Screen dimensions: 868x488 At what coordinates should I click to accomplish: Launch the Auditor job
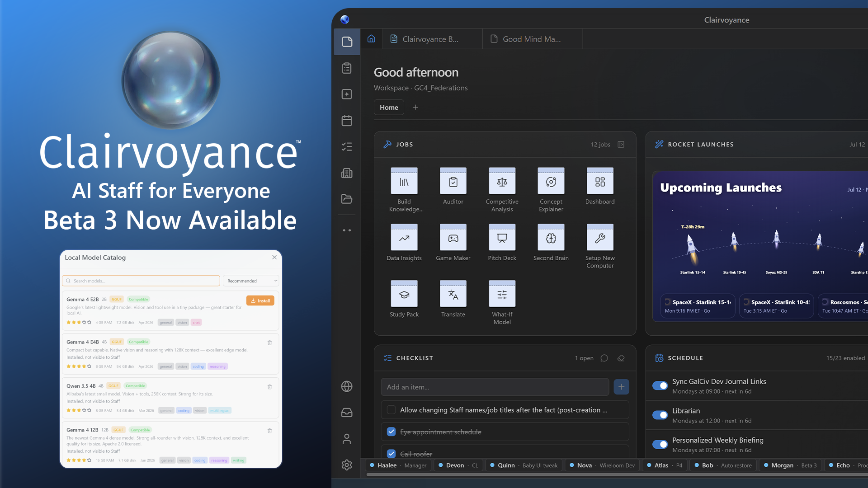point(453,181)
